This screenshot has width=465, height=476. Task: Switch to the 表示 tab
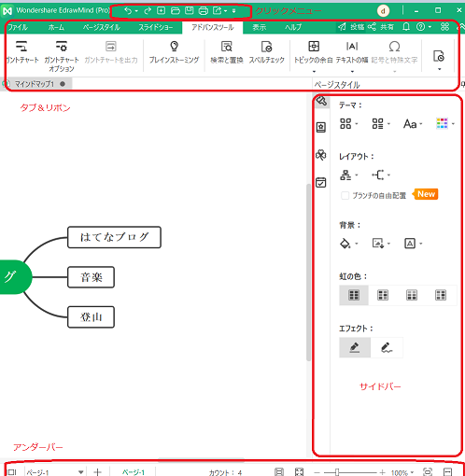point(259,27)
